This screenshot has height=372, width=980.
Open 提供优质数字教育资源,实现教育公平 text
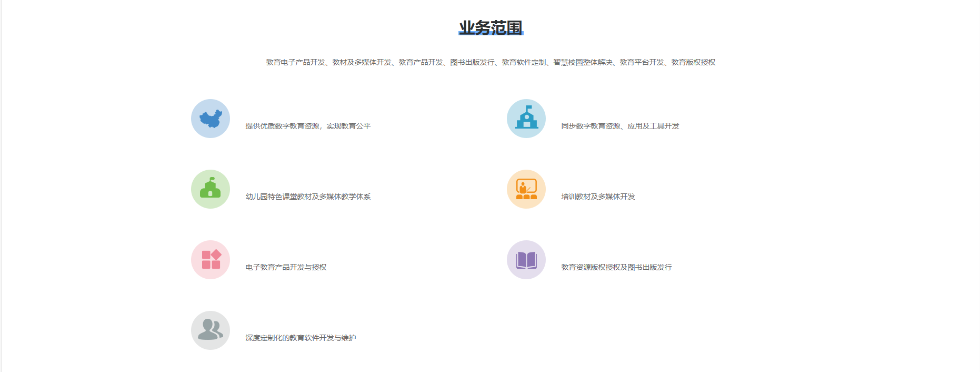tap(308, 126)
